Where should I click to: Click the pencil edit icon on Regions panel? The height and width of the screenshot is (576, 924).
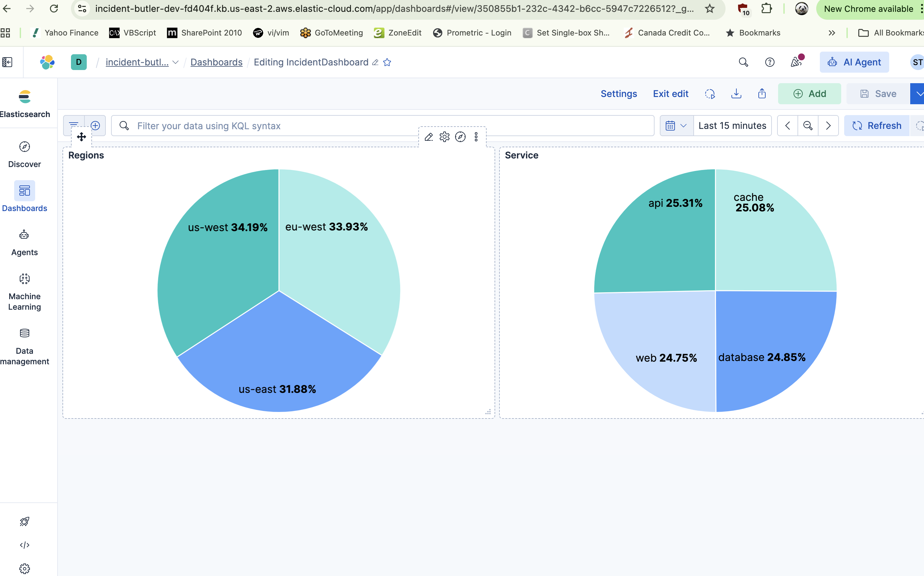[x=429, y=137]
